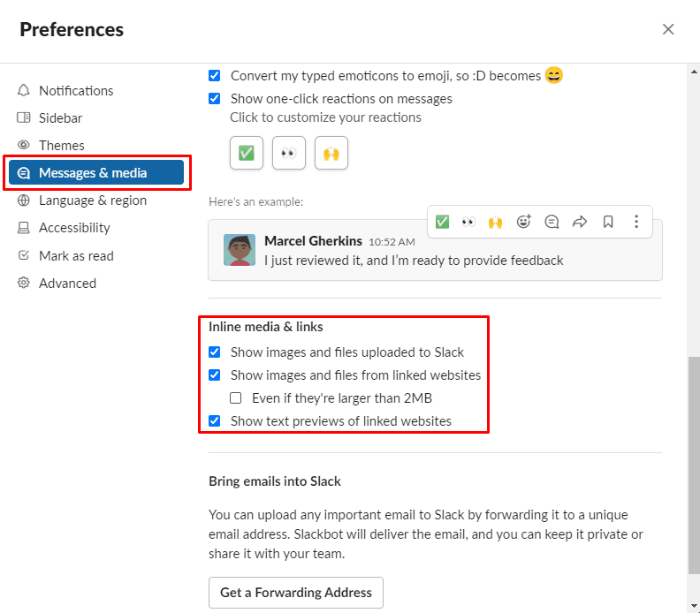This screenshot has height=613, width=700.
Task: Click the raised hands reaction in message toolbar
Action: click(495, 222)
